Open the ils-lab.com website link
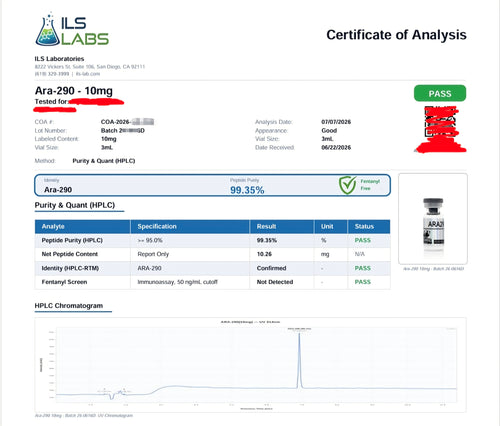This screenshot has height=426, width=500. point(88,74)
